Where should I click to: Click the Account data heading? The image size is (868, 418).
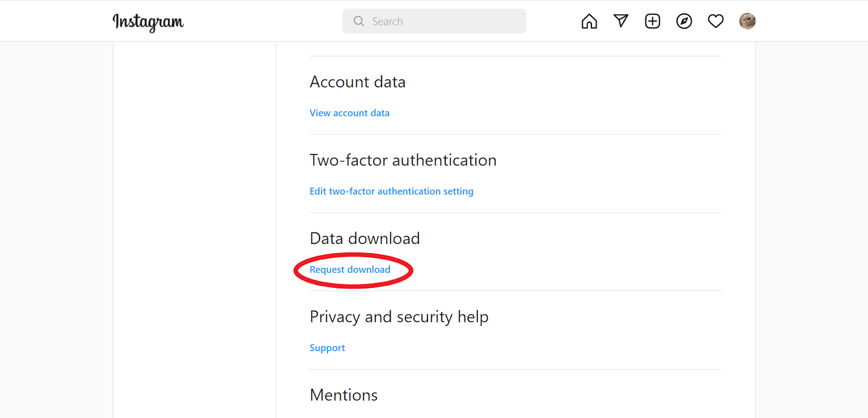coord(358,82)
